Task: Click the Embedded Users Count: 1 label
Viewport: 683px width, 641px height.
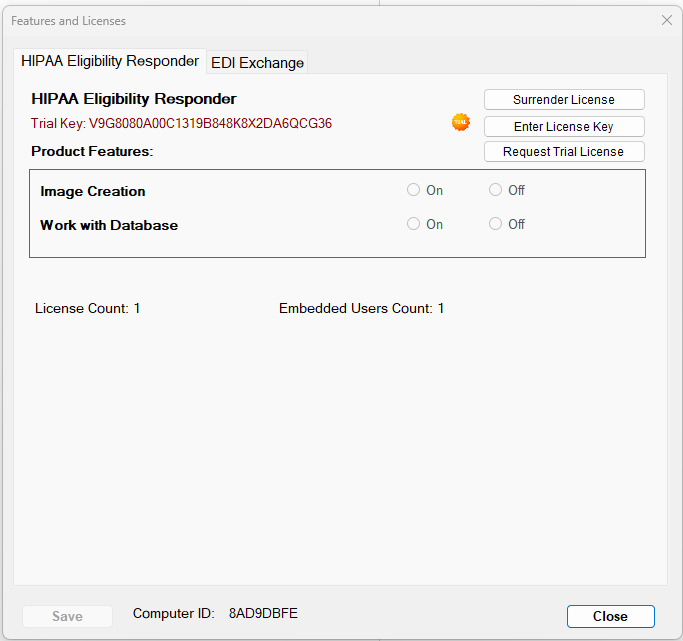Action: click(x=362, y=308)
